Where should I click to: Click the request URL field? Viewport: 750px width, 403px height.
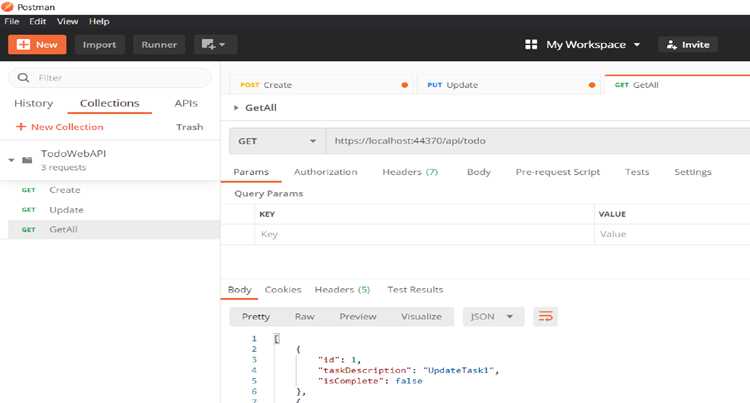pyautogui.click(x=538, y=141)
